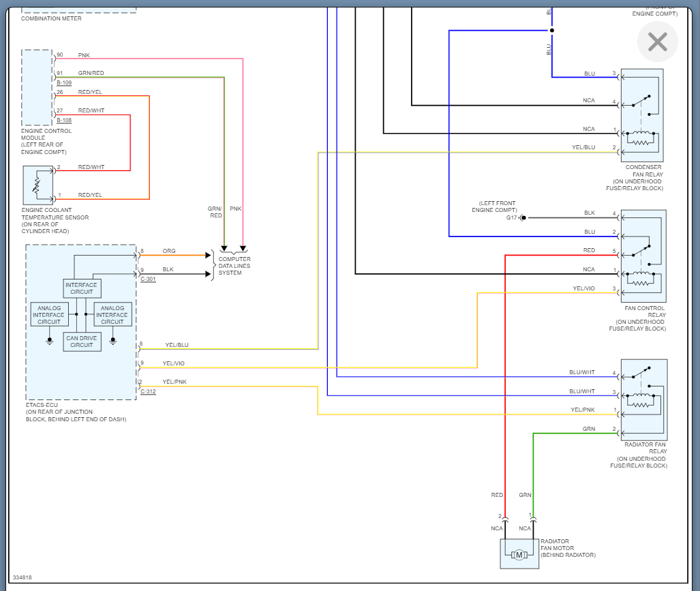Click the right analog interface ground symbol
The height and width of the screenshot is (591, 700).
tap(112, 340)
